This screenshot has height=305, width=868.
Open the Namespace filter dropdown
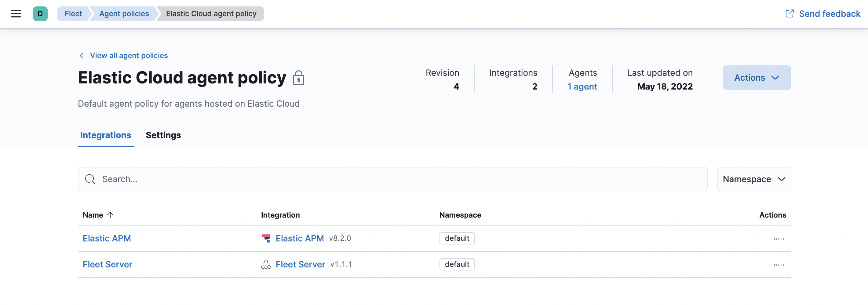click(x=754, y=179)
